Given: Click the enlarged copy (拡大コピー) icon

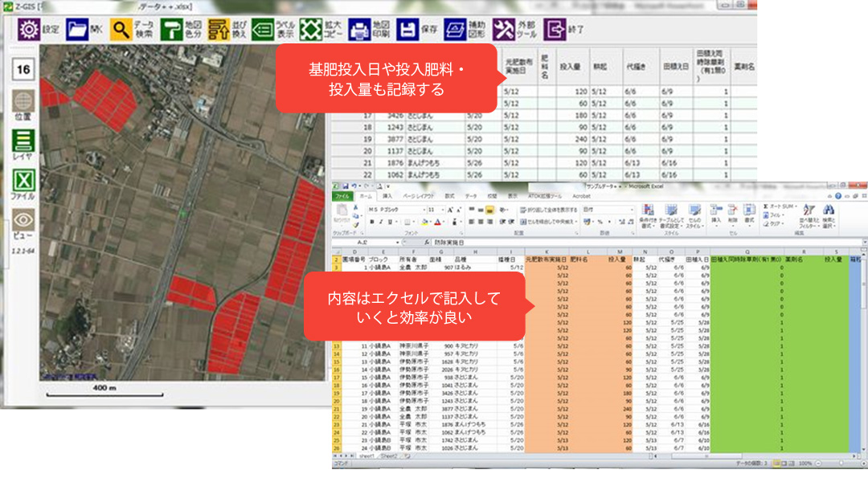Looking at the screenshot, I should pyautogui.click(x=310, y=30).
